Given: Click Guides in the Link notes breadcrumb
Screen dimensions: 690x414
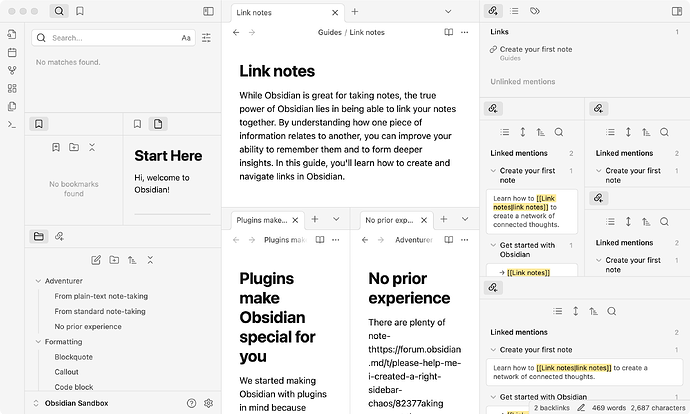Looking at the screenshot, I should (330, 32).
